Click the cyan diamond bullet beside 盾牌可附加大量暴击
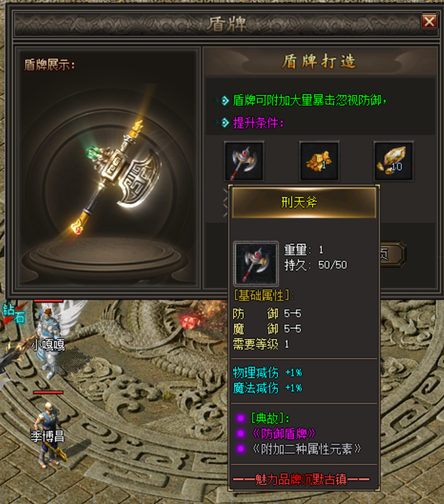The height and width of the screenshot is (504, 444). tap(225, 100)
